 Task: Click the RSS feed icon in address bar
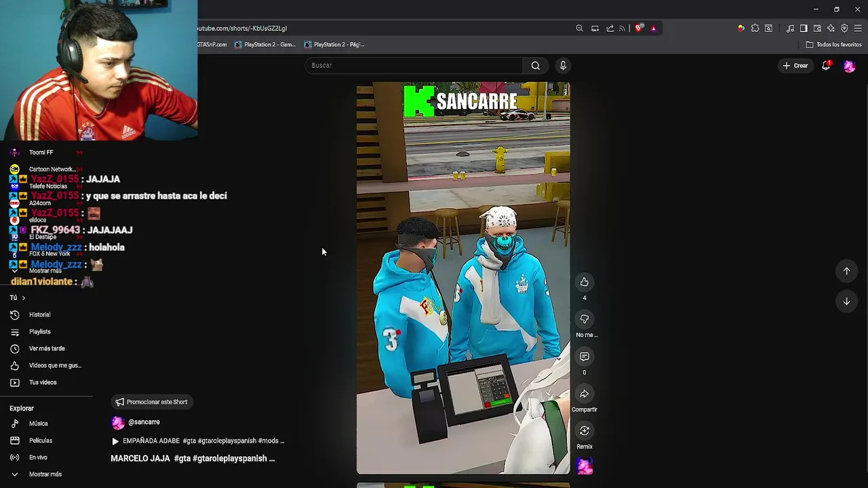click(x=622, y=28)
